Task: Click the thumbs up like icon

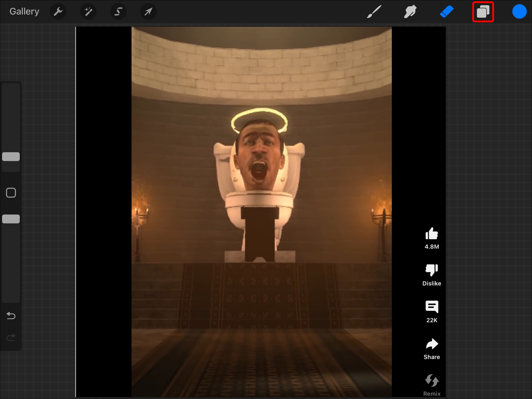Action: pyautogui.click(x=432, y=234)
